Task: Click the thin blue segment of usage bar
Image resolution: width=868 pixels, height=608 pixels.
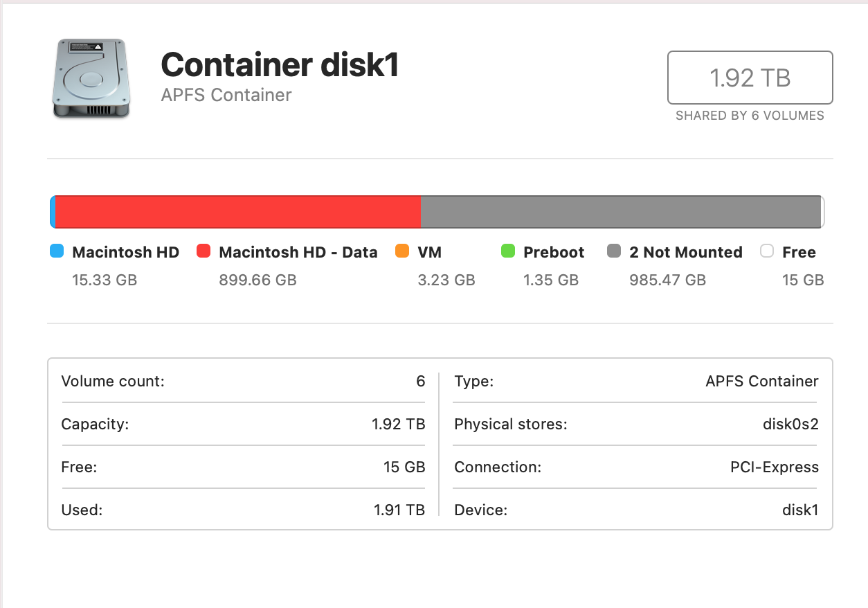Action: [53, 212]
